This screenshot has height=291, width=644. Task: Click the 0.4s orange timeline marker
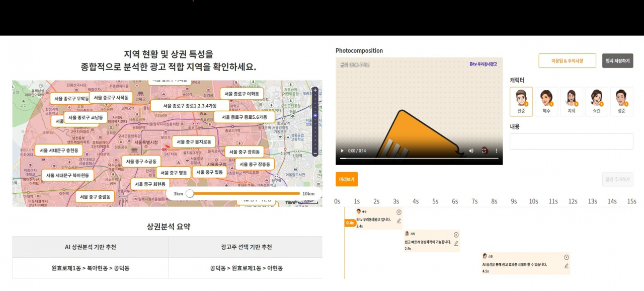[350, 223]
